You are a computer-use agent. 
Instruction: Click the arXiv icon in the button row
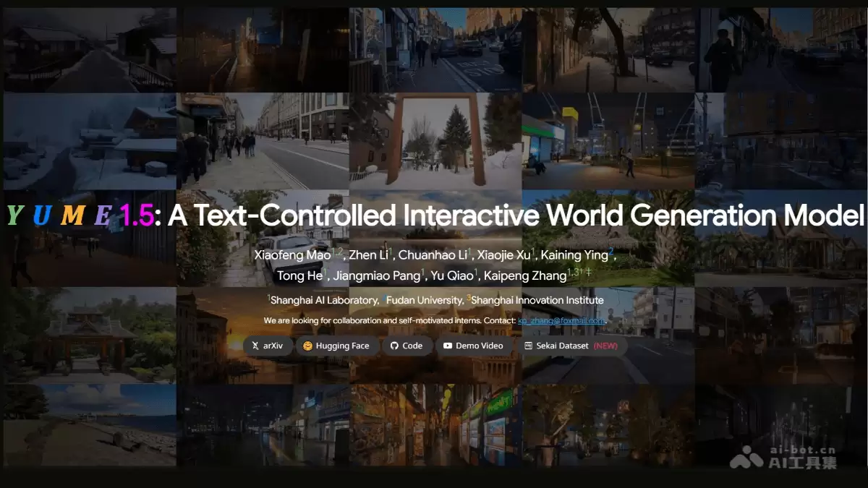point(255,346)
